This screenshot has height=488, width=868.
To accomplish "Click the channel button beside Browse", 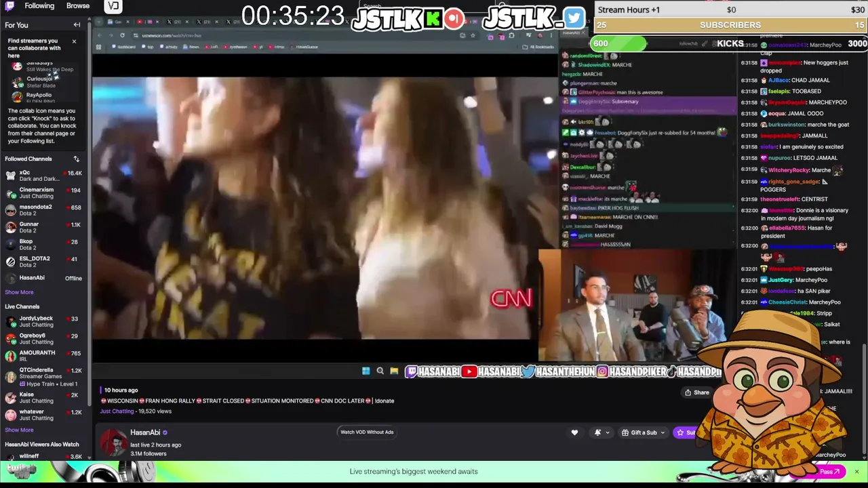I will [113, 7].
